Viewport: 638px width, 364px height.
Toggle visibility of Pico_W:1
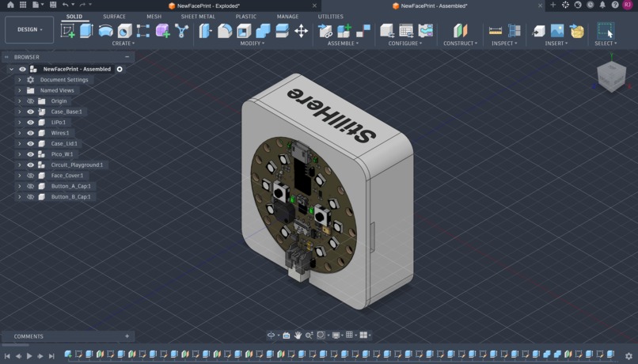[31, 154]
